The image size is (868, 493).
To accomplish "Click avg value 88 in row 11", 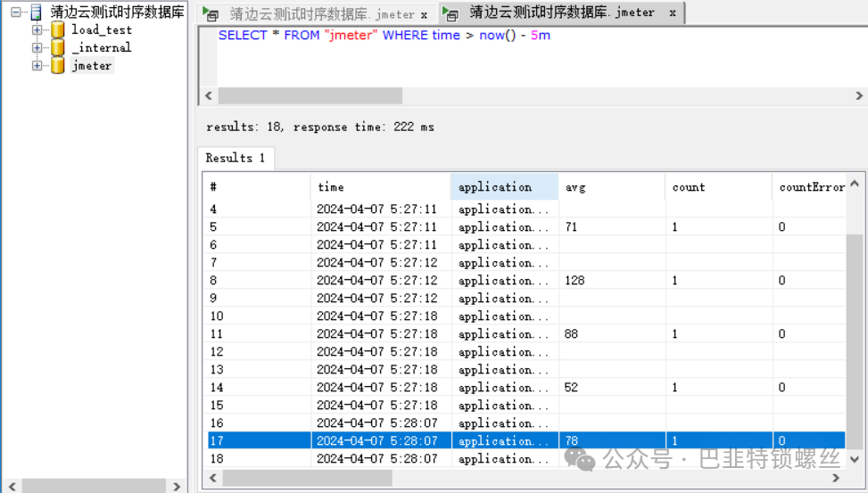I will click(x=571, y=333).
